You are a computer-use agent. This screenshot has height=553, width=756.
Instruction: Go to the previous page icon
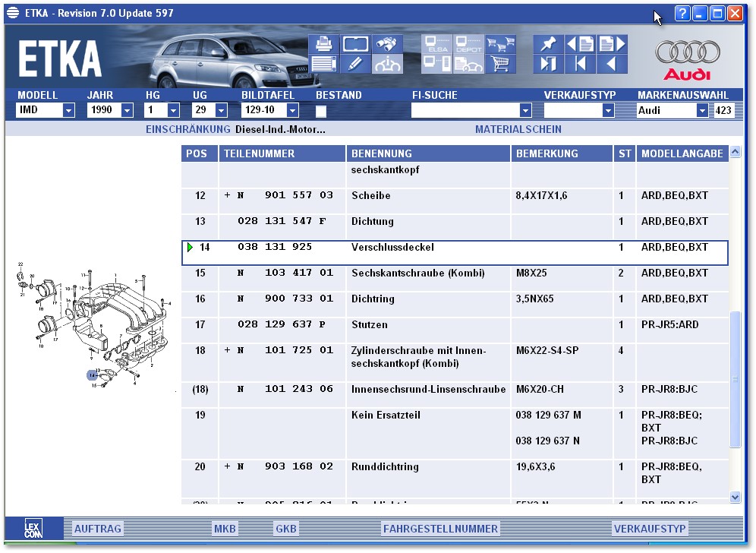(580, 44)
